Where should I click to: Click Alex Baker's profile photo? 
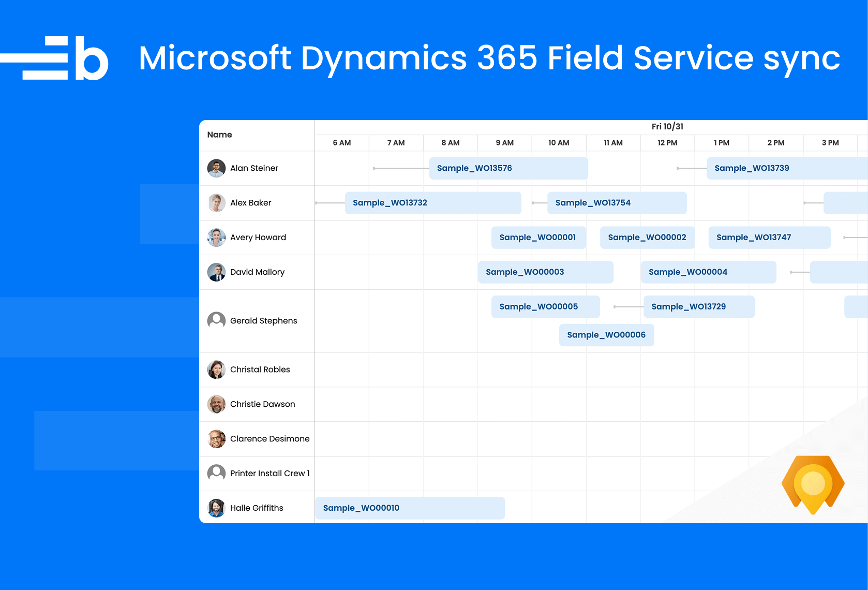click(x=216, y=203)
